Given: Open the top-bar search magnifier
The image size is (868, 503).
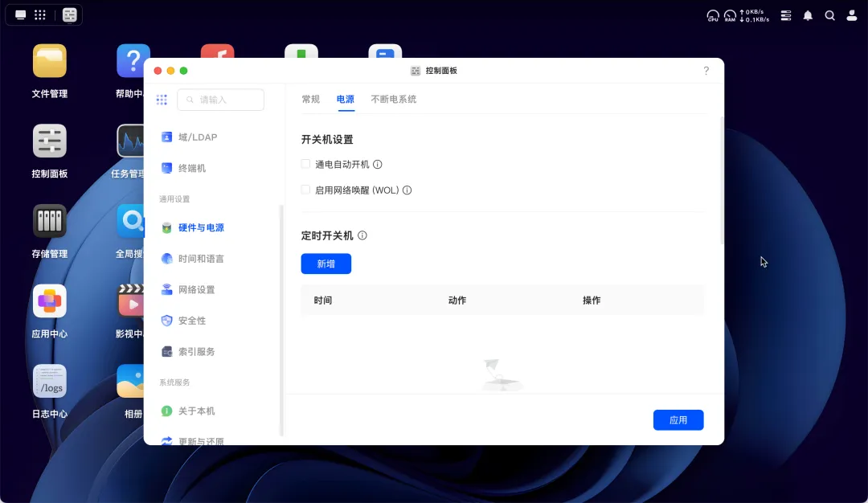Looking at the screenshot, I should [x=829, y=15].
